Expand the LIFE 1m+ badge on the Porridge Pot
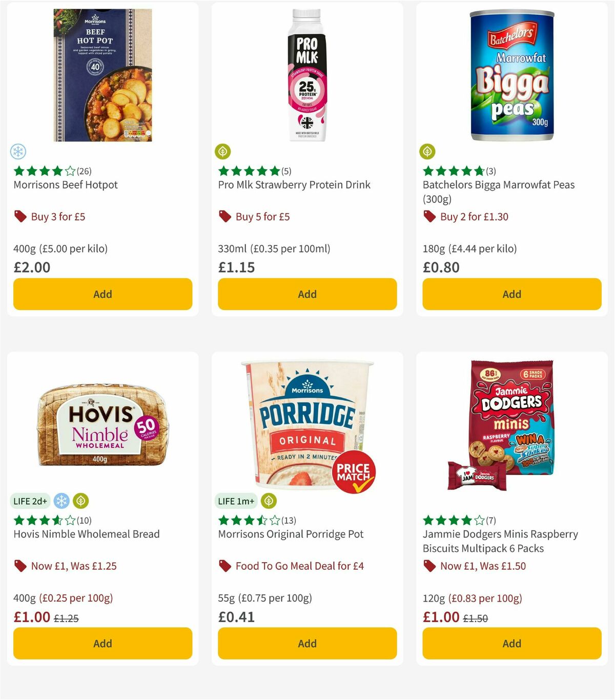 pos(235,501)
